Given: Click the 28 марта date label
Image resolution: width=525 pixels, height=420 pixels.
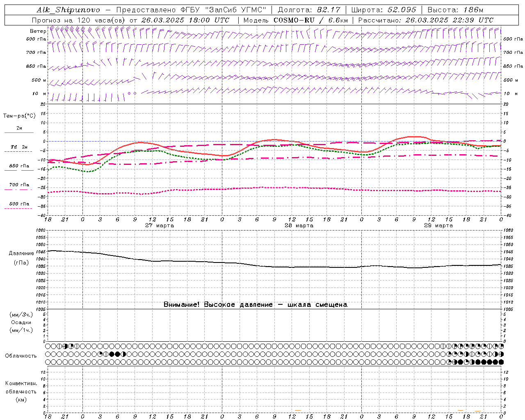Looking at the screenshot, I should (299, 226).
